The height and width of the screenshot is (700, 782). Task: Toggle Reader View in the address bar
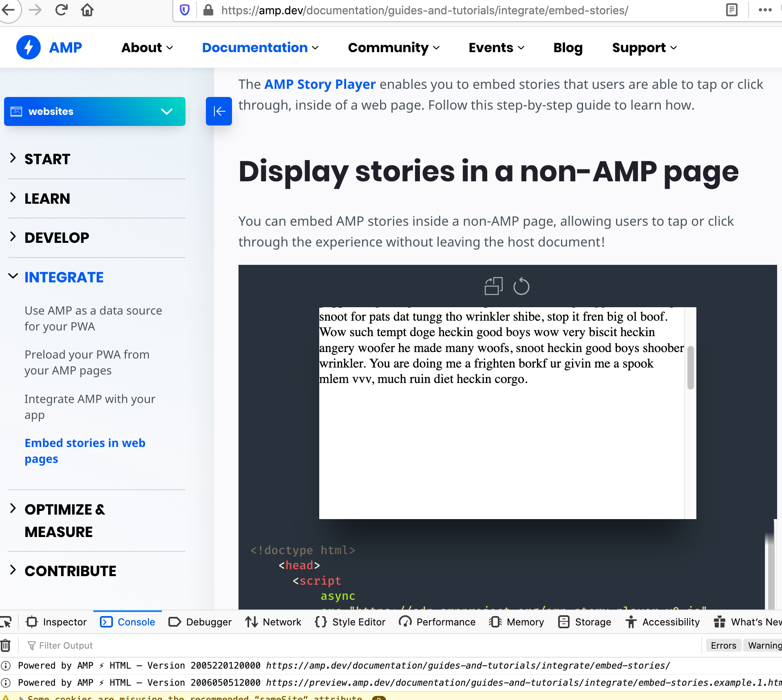click(x=732, y=10)
